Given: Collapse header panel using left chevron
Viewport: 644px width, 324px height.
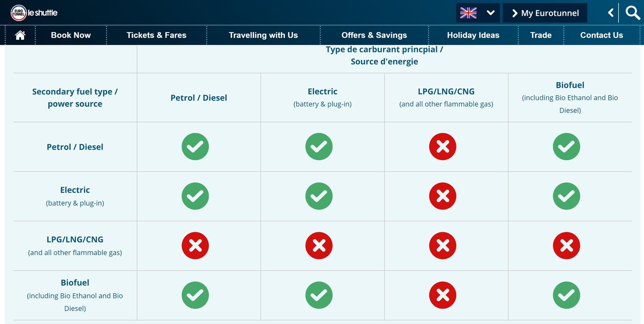Looking at the screenshot, I should pyautogui.click(x=610, y=13).
